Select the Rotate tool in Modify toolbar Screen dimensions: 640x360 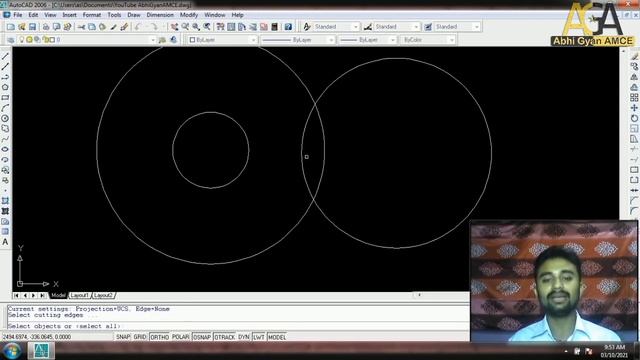[x=634, y=118]
